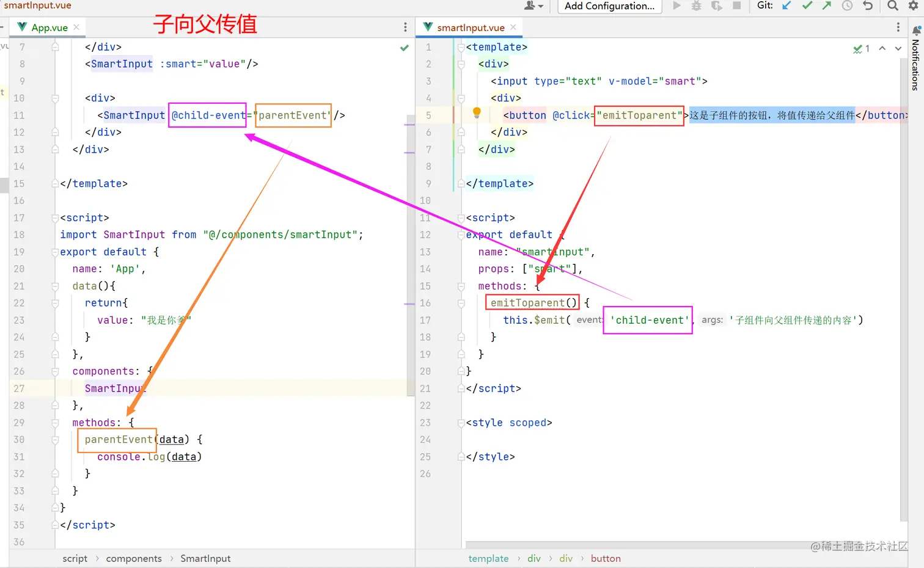Click green inspection checkmark in App.vue
924x568 pixels.
tap(404, 48)
